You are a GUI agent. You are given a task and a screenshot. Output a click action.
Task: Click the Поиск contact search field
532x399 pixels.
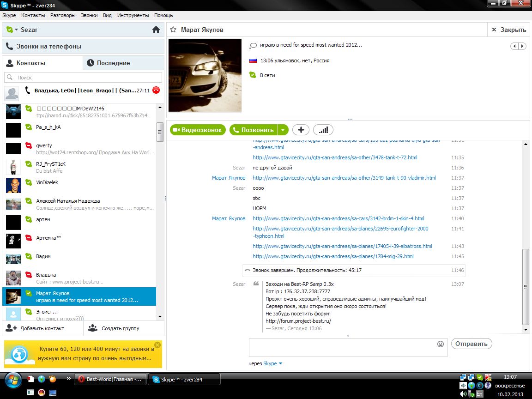click(x=83, y=78)
